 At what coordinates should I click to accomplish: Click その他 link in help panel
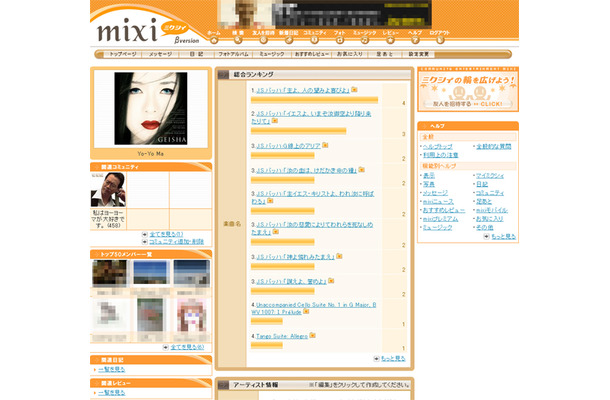pyautogui.click(x=485, y=227)
